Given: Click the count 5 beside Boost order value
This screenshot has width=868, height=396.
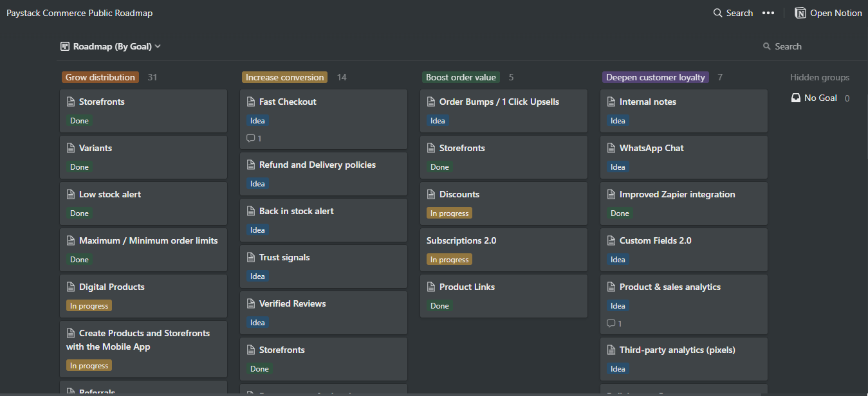Looking at the screenshot, I should pyautogui.click(x=512, y=77).
